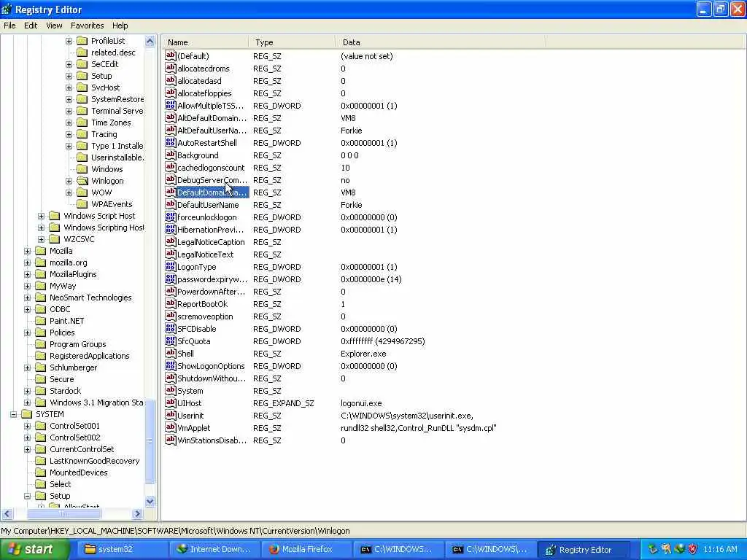Viewport: 747px width, 560px height.
Task: Click the icon next to (Default) value
Action: [171, 55]
